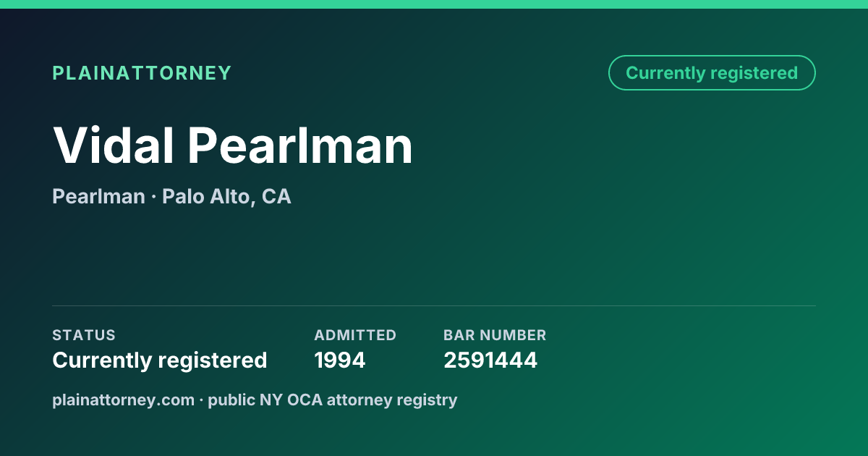
Task: Select the bold Currently registered status value
Action: (160, 360)
